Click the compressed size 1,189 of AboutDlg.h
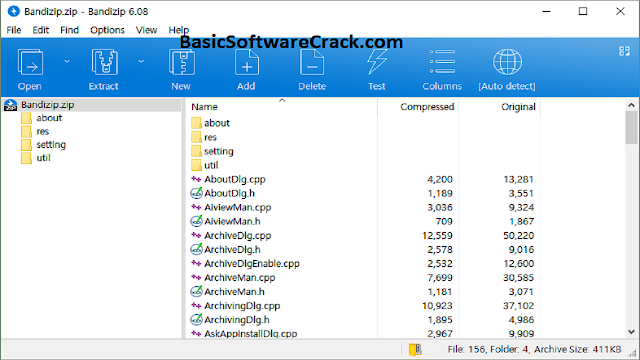 coord(440,193)
